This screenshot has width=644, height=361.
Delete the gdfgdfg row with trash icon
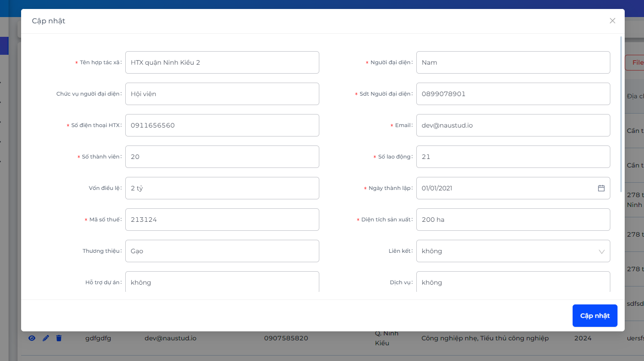[x=59, y=338]
